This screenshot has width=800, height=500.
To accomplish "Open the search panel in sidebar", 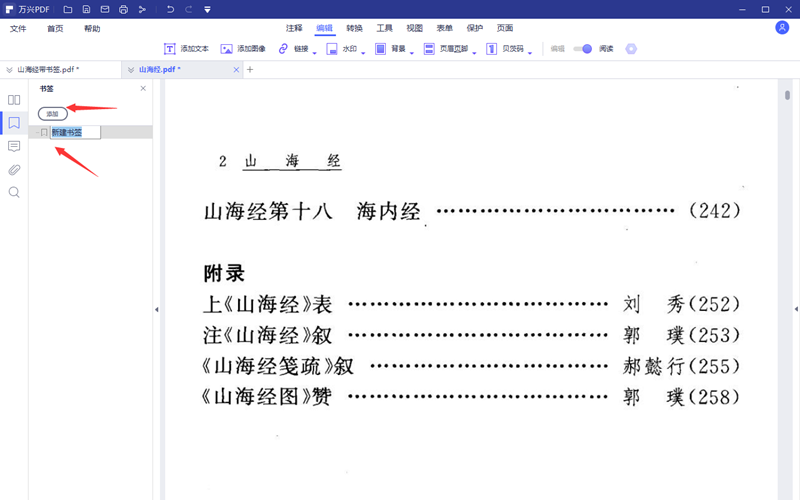I will [14, 192].
